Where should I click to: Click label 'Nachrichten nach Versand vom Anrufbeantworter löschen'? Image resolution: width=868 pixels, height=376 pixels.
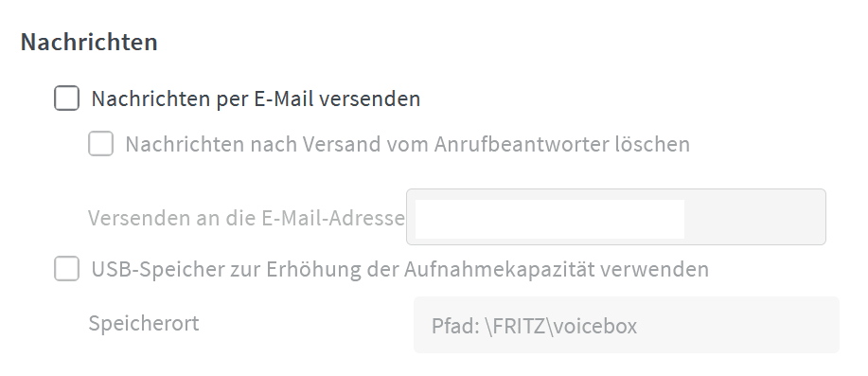(x=407, y=144)
